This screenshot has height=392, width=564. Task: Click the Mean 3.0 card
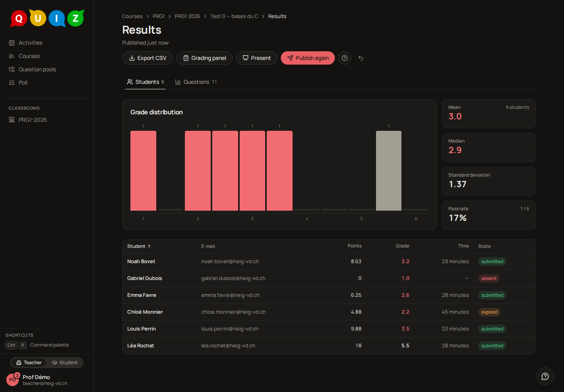[x=489, y=114]
